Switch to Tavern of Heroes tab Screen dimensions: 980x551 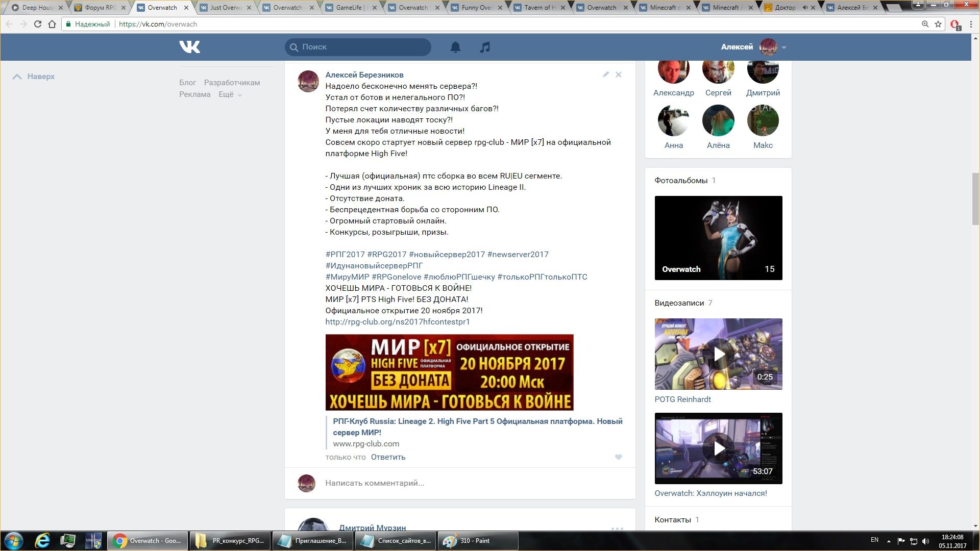tap(540, 8)
